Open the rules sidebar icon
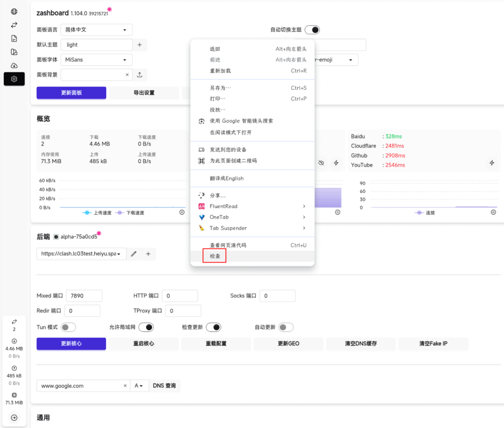The image size is (504, 428). point(14,52)
